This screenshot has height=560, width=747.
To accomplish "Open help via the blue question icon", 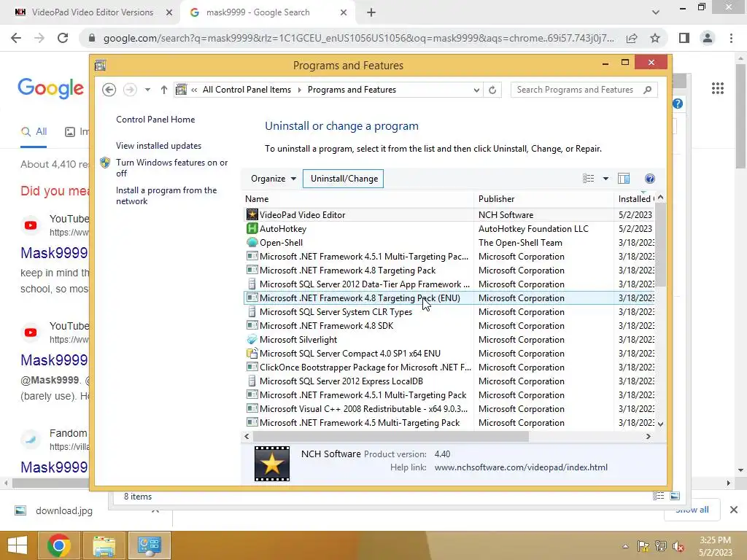I will [x=650, y=179].
